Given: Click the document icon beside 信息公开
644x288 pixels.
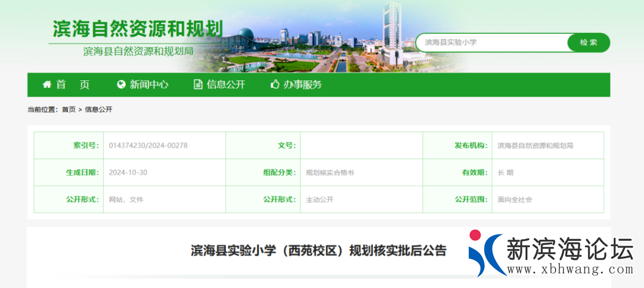Looking at the screenshot, I should [x=198, y=85].
